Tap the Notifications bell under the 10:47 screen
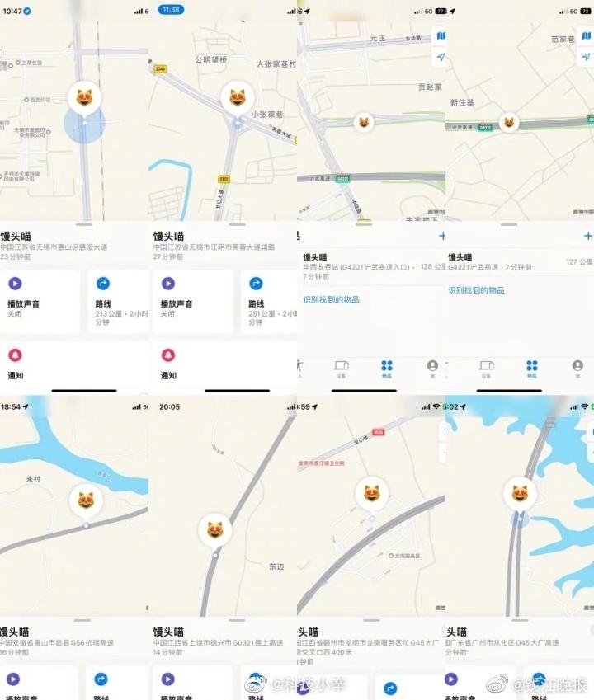Viewport: 594px width, 700px height. tap(15, 355)
